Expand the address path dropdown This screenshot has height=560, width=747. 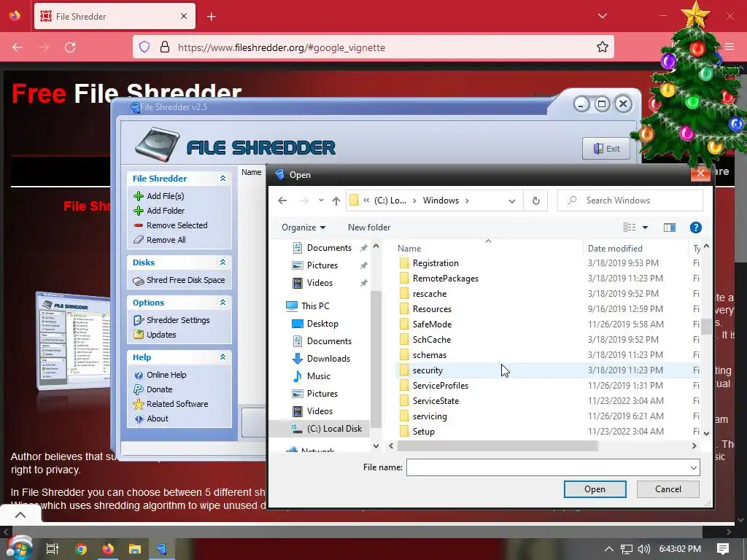pos(511,201)
